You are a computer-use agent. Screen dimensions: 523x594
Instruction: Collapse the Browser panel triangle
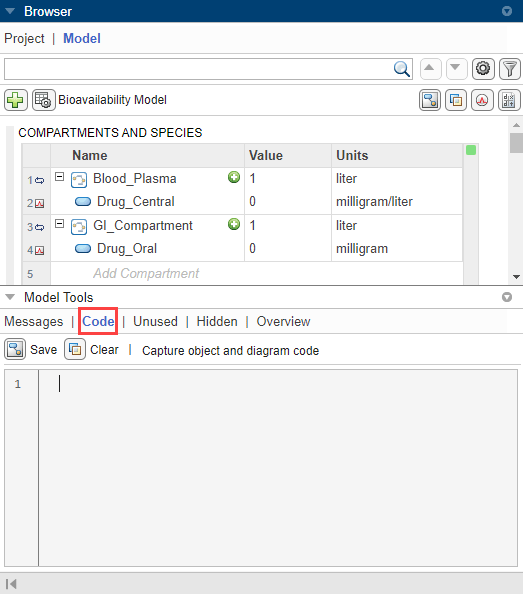point(10,11)
